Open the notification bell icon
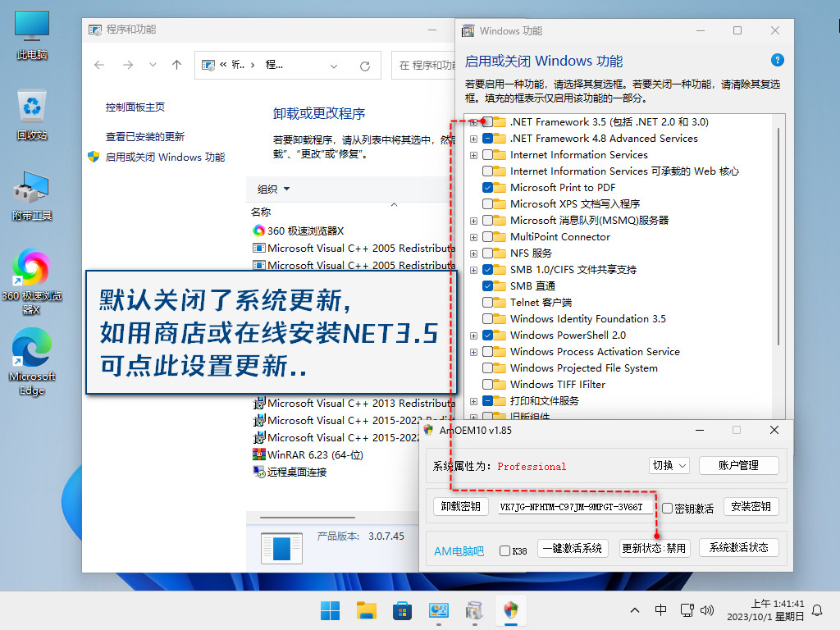 [x=818, y=610]
